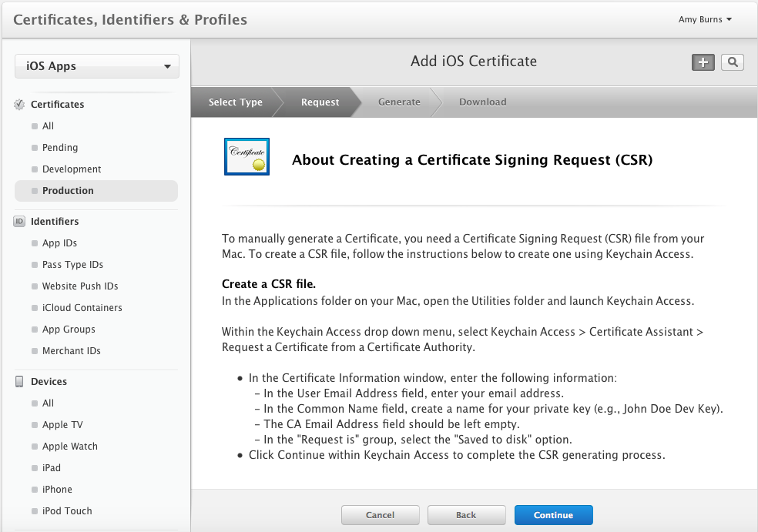The height and width of the screenshot is (532, 758).
Task: Click the square icon beside Merchant IDs
Action: 34,350
